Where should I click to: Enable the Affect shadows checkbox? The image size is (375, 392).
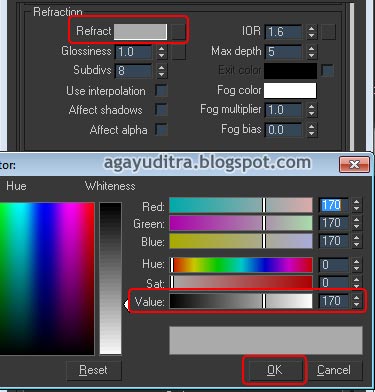click(161, 110)
